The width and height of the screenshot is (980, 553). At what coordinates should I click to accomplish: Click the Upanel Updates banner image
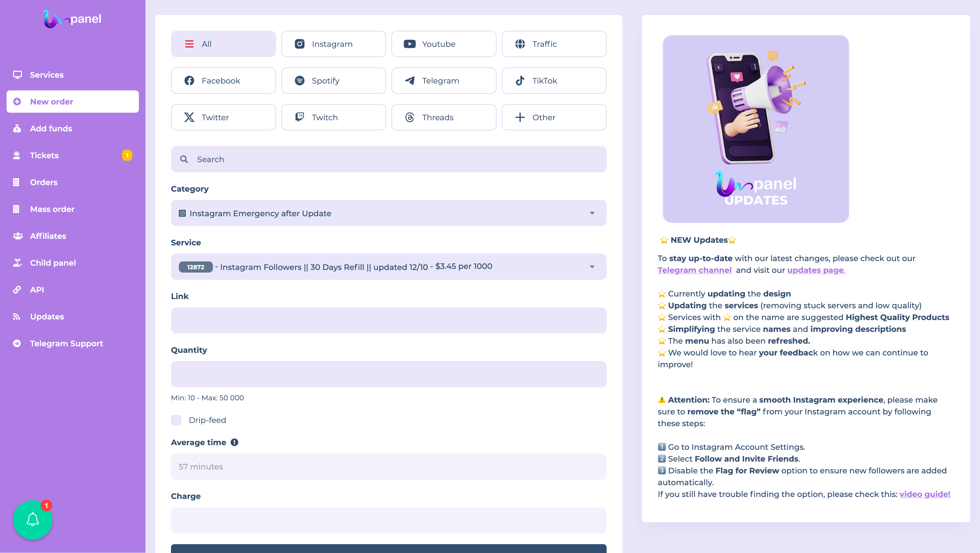tap(756, 129)
